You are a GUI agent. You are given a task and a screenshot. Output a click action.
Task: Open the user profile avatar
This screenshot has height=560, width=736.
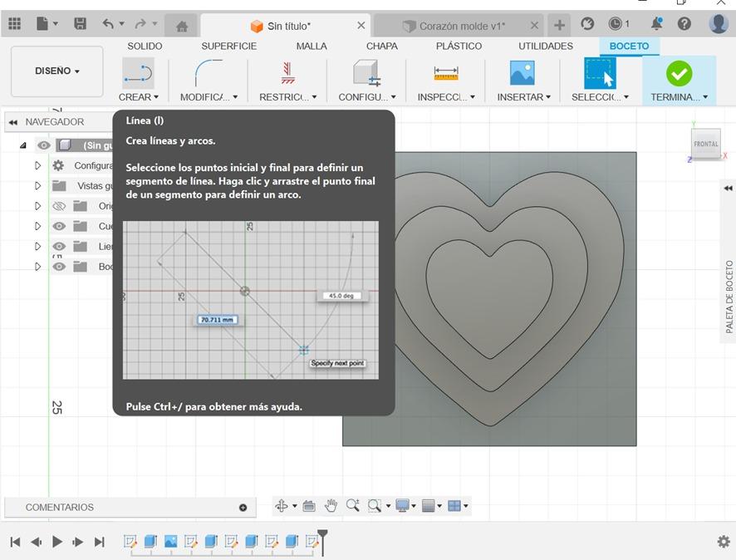pos(719,23)
